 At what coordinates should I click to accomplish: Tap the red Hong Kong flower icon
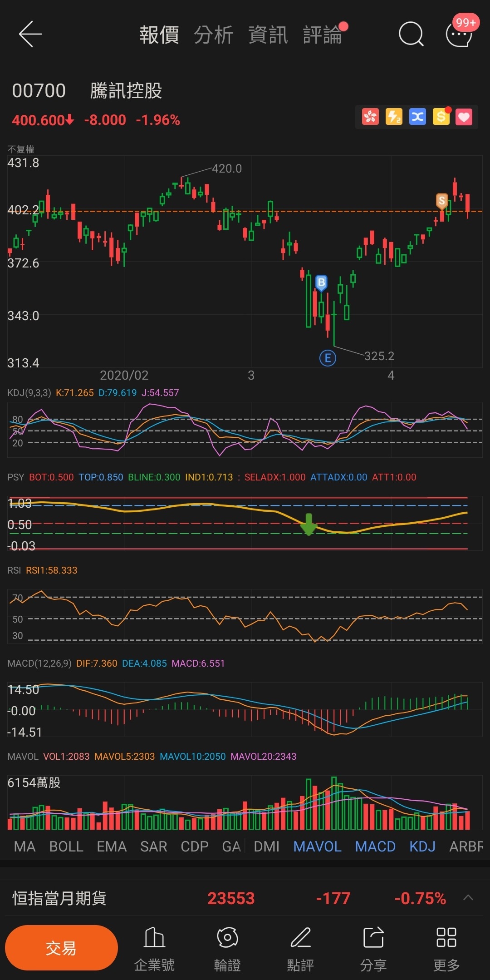click(370, 117)
